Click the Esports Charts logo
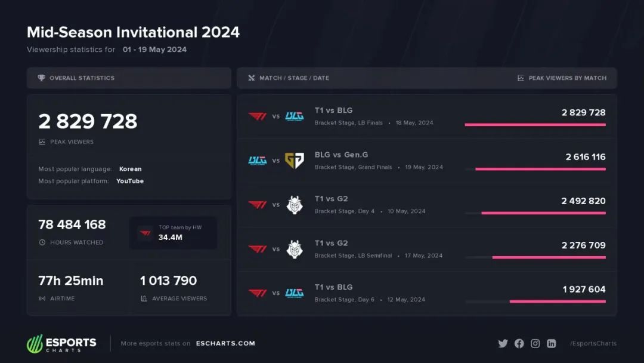This screenshot has height=363, width=644. [61, 344]
